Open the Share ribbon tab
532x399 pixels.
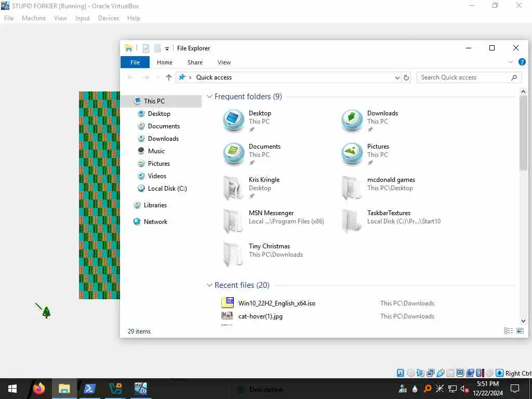(x=195, y=62)
